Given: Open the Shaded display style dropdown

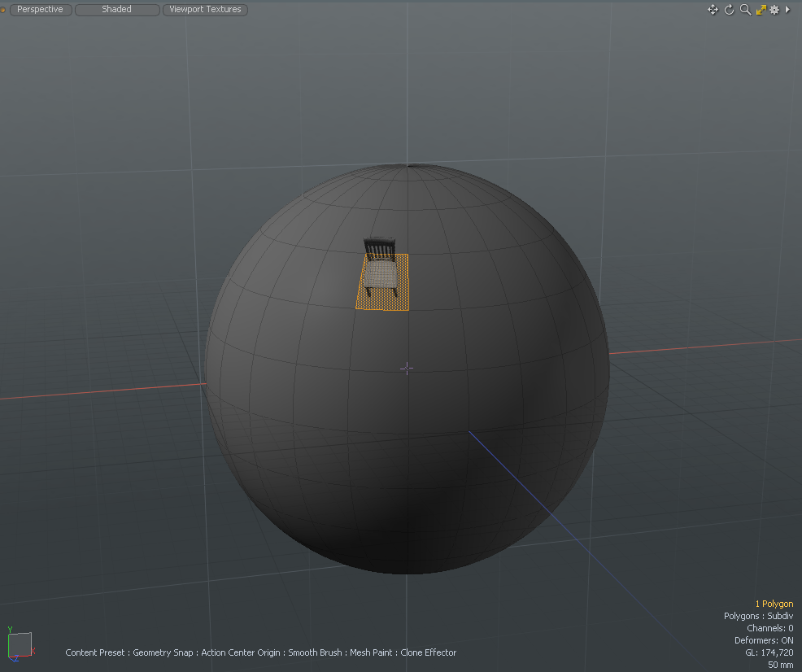Looking at the screenshot, I should point(116,10).
